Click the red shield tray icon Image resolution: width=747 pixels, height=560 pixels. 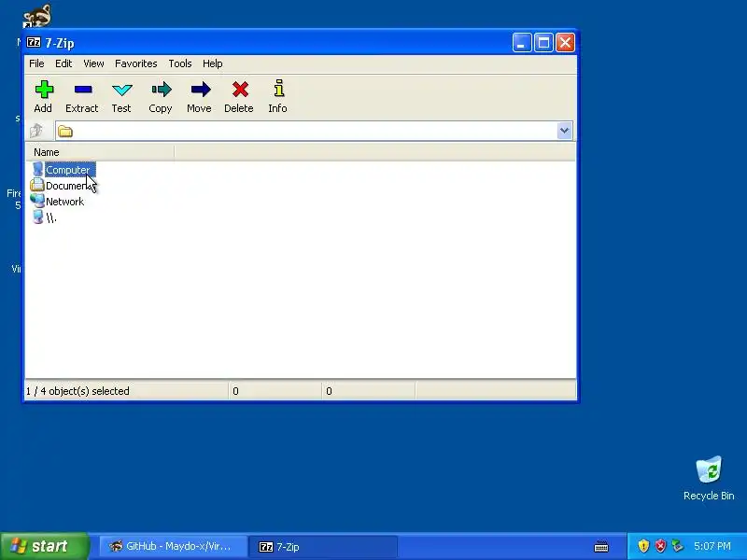pyautogui.click(x=660, y=546)
